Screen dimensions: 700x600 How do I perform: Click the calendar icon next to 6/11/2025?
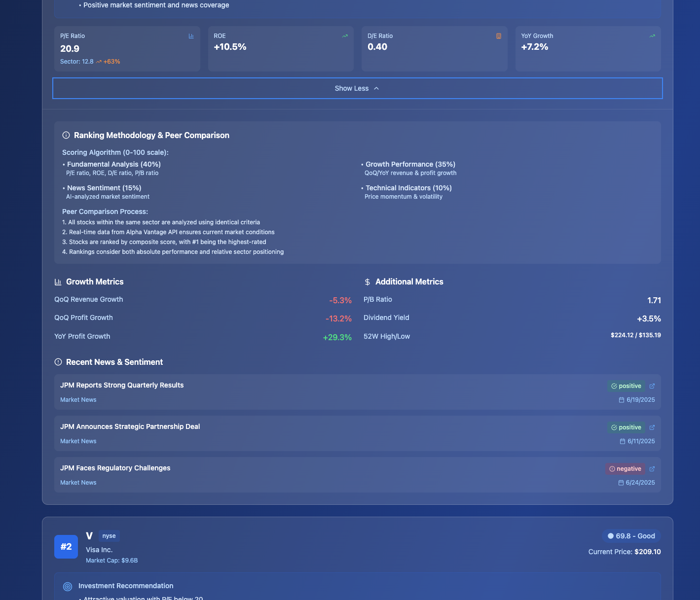(623, 441)
